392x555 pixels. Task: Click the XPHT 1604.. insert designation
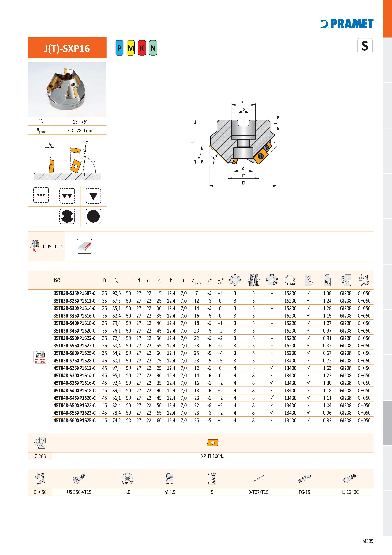tap(213, 456)
